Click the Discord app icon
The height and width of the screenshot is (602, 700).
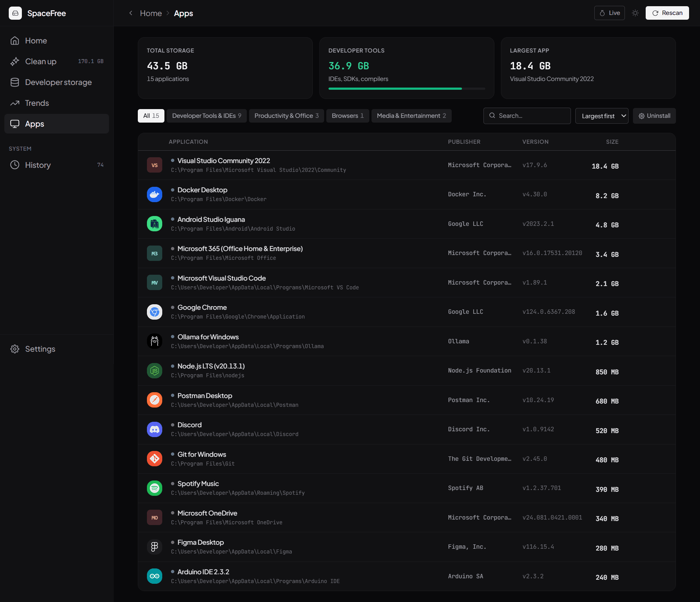(155, 429)
